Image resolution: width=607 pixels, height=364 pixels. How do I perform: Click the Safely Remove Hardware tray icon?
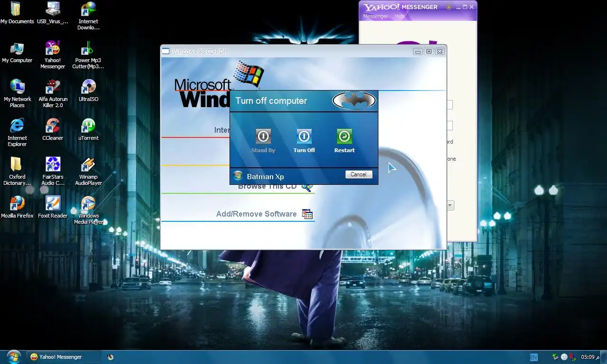coord(556,357)
